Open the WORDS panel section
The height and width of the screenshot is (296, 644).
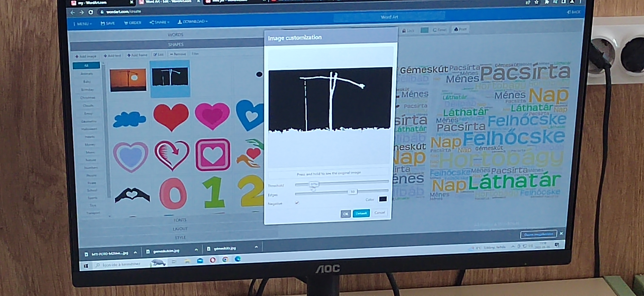pyautogui.click(x=175, y=35)
